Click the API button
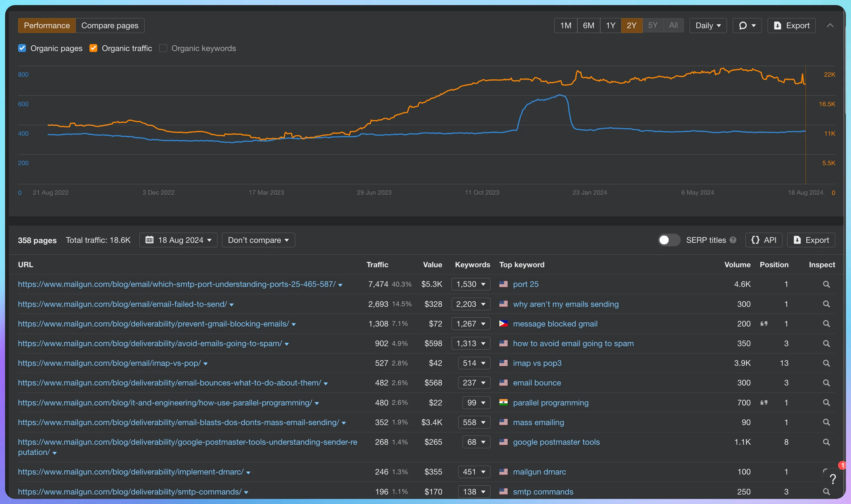The image size is (851, 504). click(x=764, y=240)
